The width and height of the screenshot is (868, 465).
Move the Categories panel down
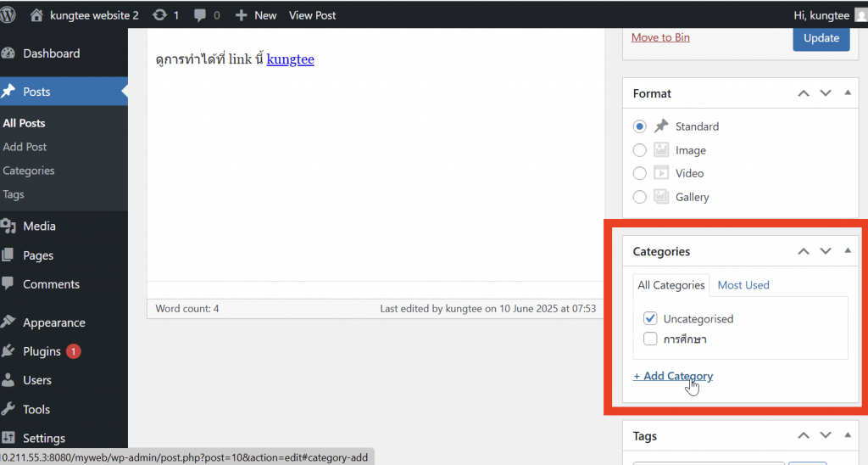(826, 251)
